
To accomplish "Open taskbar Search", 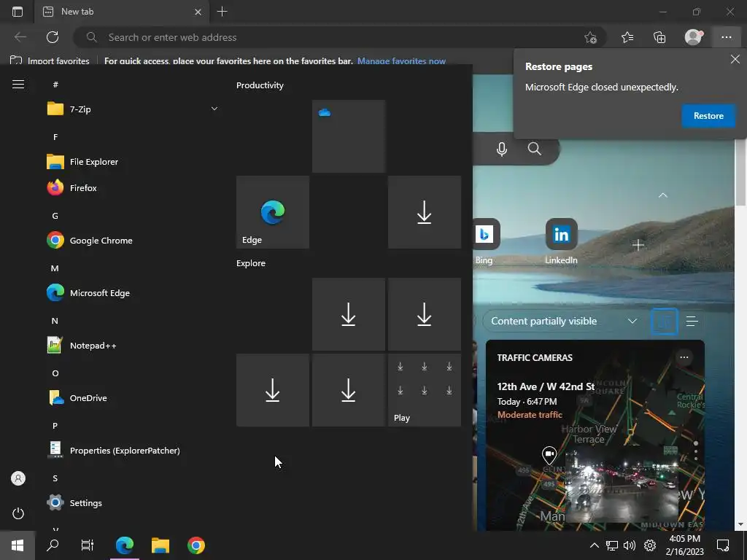I will click(53, 545).
